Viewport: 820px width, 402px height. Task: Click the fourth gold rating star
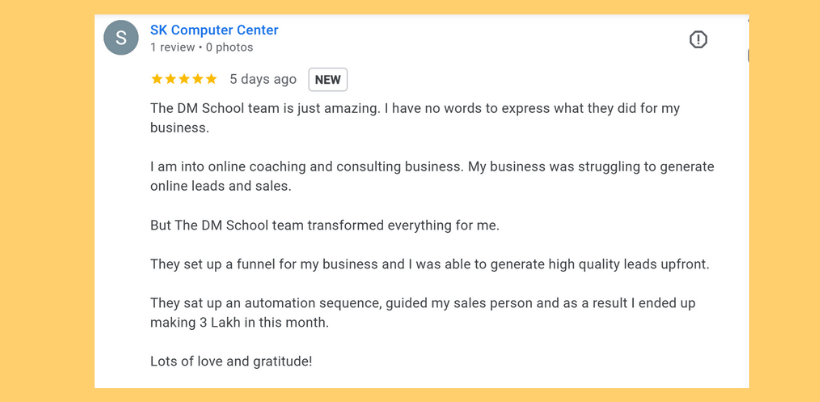click(x=198, y=79)
